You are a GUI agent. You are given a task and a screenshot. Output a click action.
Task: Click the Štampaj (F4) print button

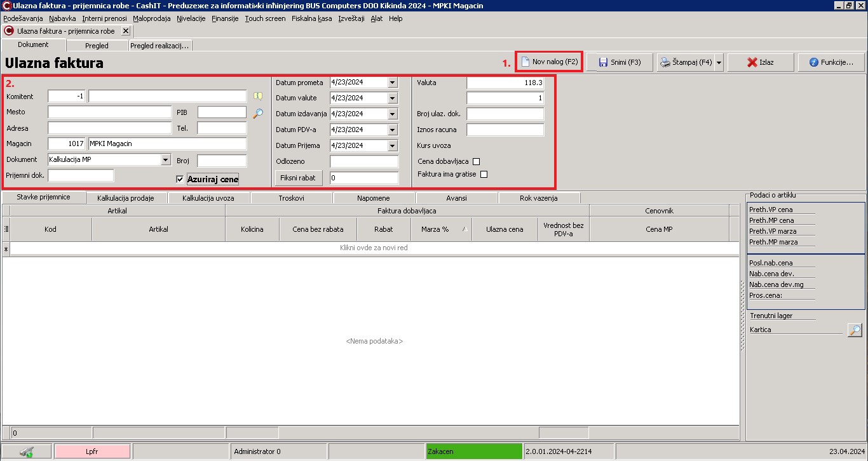tap(686, 62)
